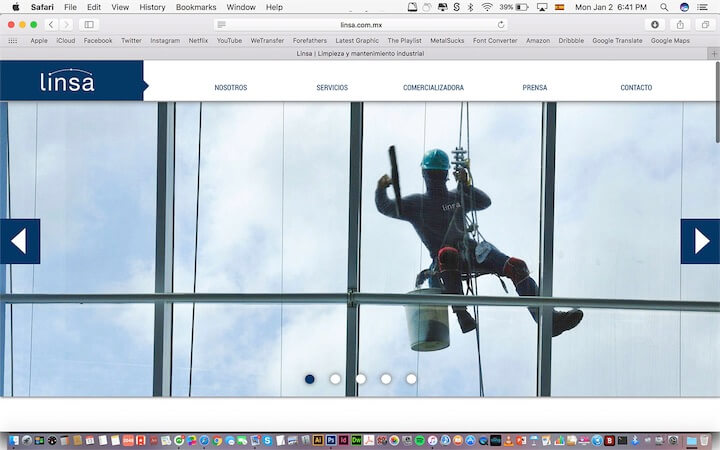
Task: Open a new tab with plus button
Action: point(713,53)
